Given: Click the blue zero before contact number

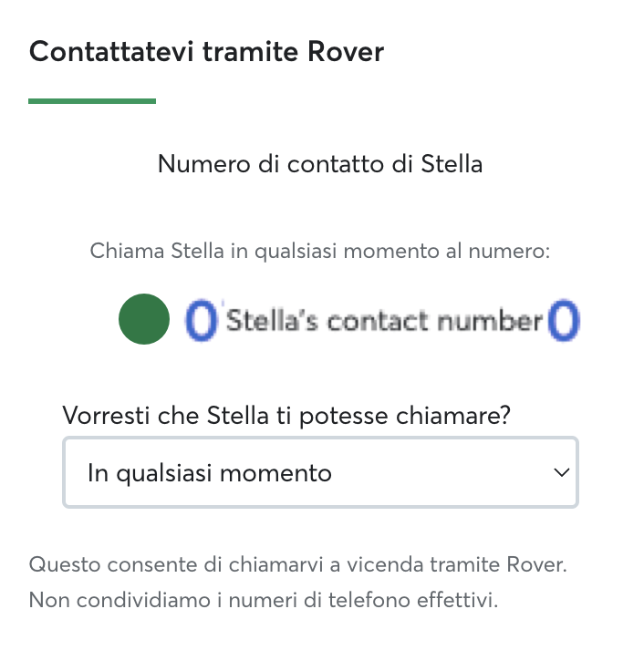Looking at the screenshot, I should [x=201, y=320].
